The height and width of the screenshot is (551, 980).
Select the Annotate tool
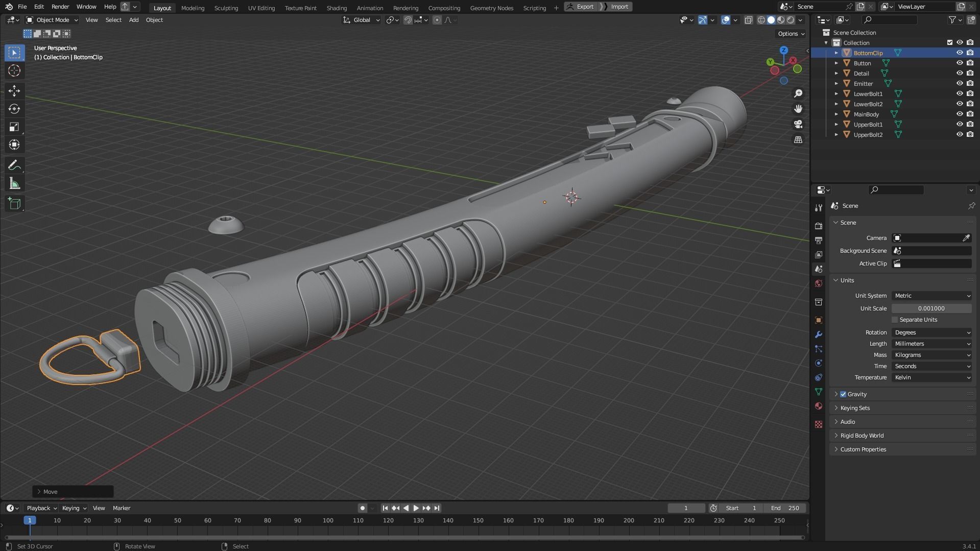14,165
